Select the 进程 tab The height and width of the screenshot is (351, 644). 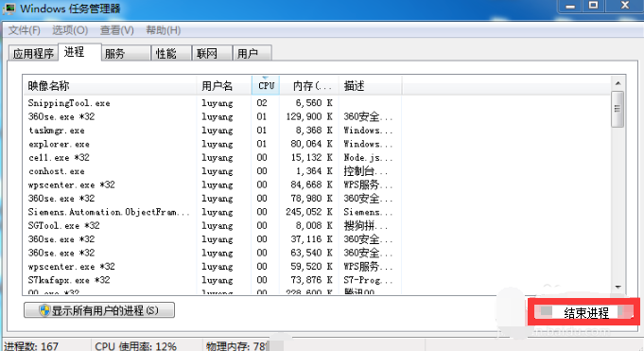tap(79, 52)
